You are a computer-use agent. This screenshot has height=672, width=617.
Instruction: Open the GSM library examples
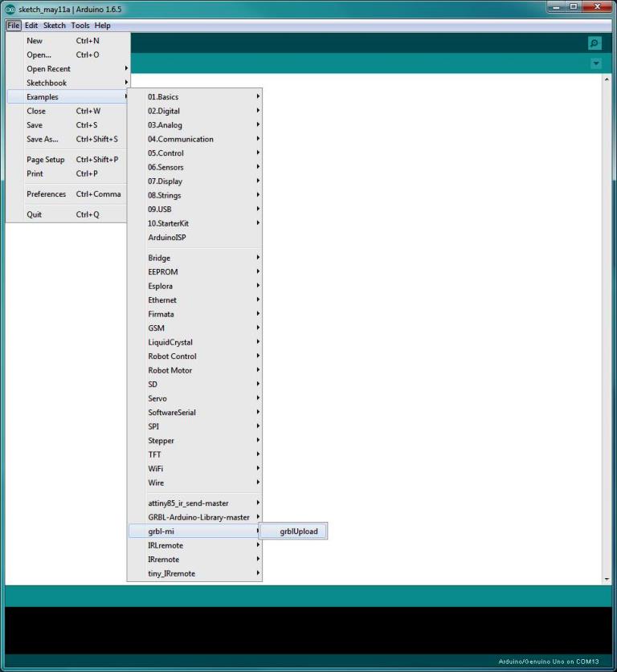click(x=194, y=328)
